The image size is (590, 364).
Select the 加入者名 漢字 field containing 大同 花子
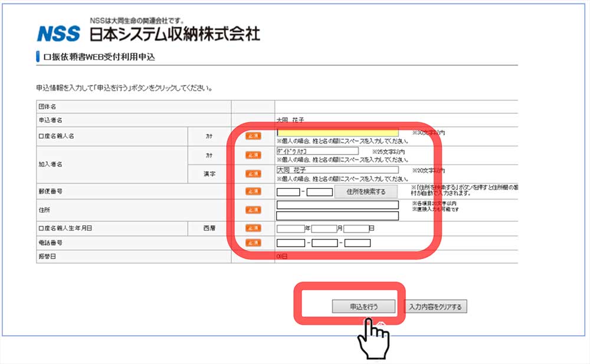[337, 170]
